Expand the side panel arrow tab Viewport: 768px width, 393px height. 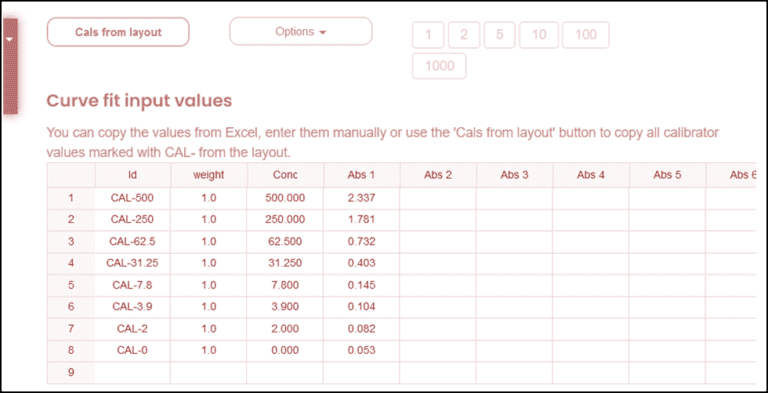(10, 67)
